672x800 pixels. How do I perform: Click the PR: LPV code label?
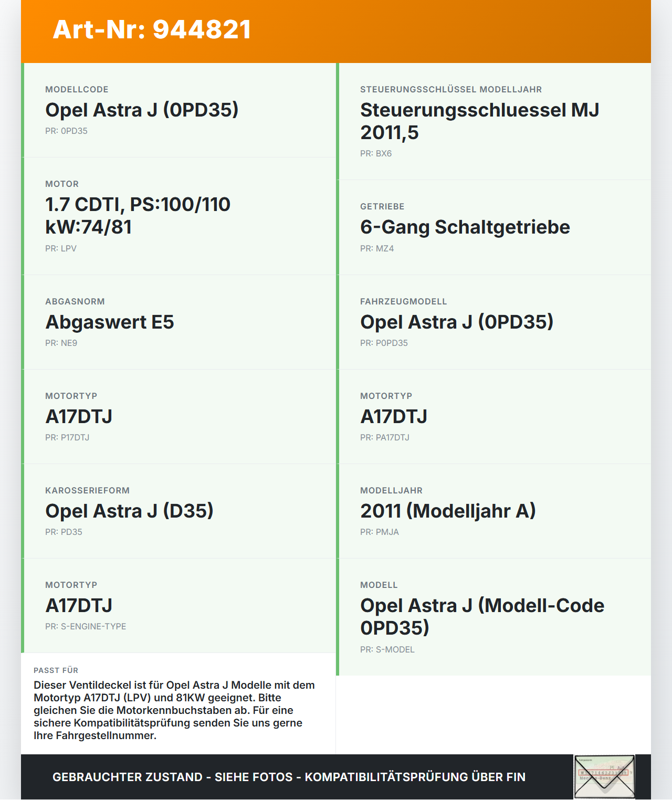(61, 249)
